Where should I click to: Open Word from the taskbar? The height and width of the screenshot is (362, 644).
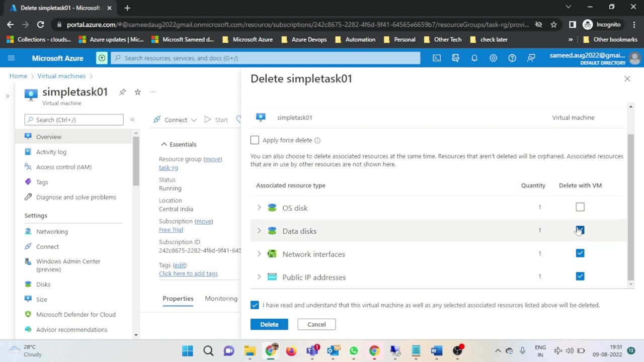436,350
